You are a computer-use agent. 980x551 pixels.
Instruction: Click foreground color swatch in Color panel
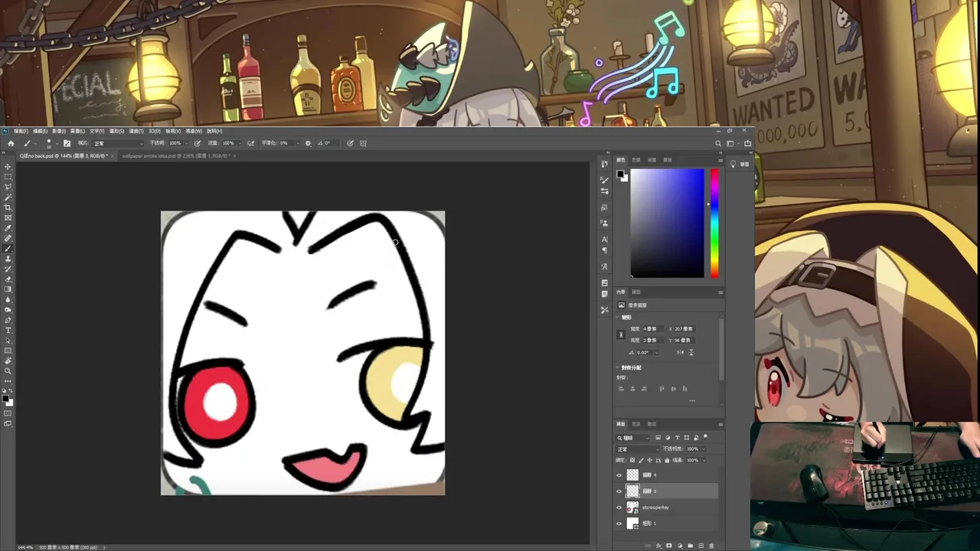[620, 174]
